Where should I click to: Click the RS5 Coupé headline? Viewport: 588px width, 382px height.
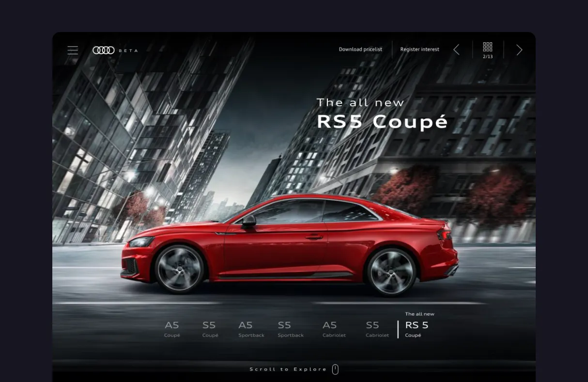click(x=382, y=122)
